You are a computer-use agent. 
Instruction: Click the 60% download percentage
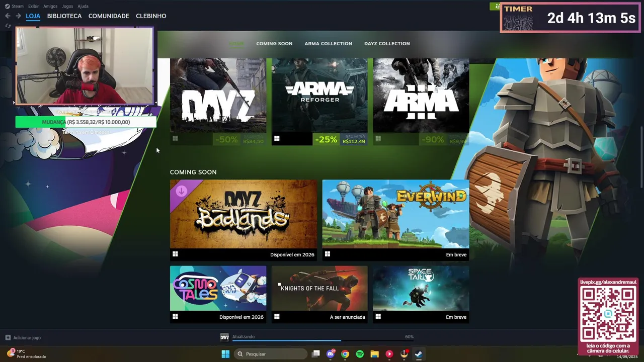[x=409, y=337]
